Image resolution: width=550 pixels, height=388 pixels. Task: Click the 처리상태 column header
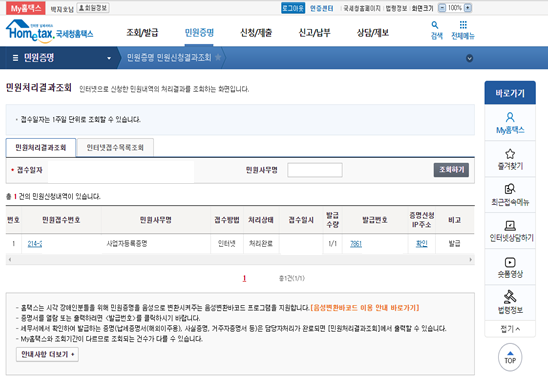[x=261, y=220]
